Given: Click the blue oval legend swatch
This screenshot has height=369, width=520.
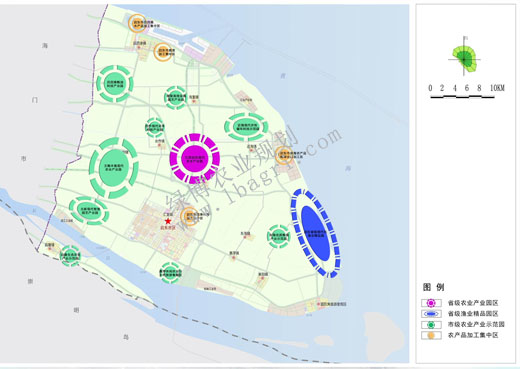Looking at the screenshot, I should (x=431, y=314).
